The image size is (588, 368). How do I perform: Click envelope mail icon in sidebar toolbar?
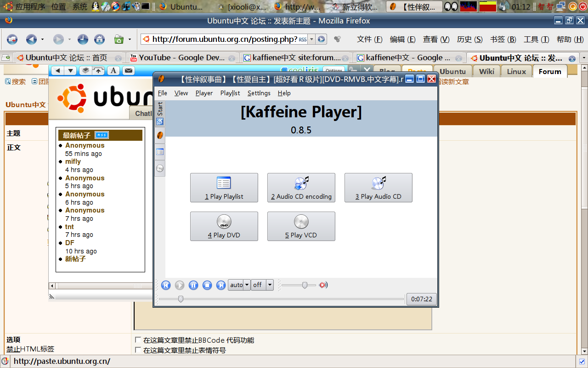[x=128, y=70]
